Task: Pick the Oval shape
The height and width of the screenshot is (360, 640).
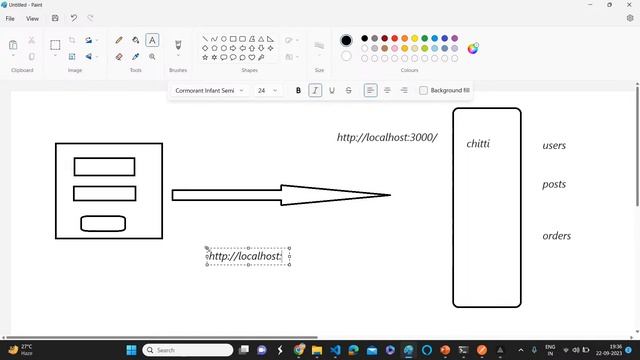Action: click(x=224, y=39)
